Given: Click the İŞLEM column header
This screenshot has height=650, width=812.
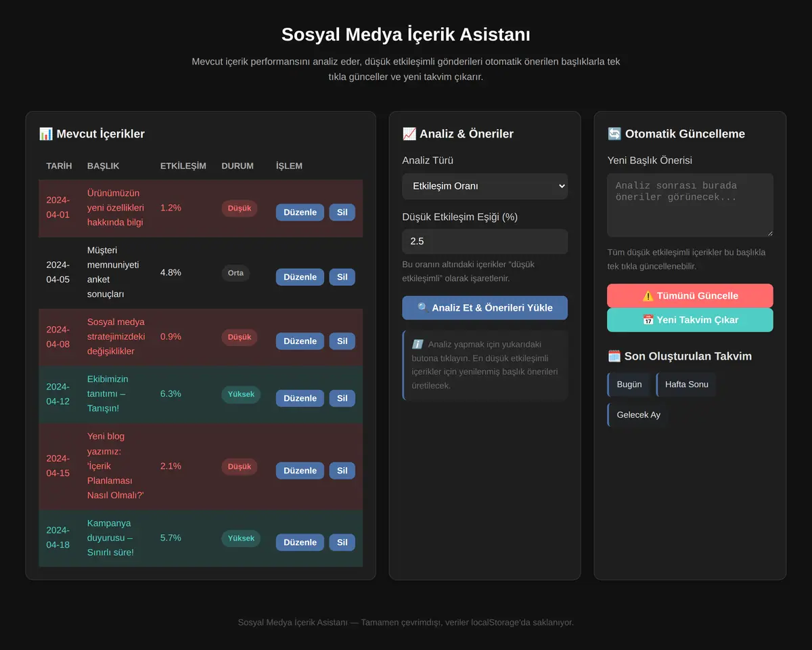Looking at the screenshot, I should coord(289,166).
